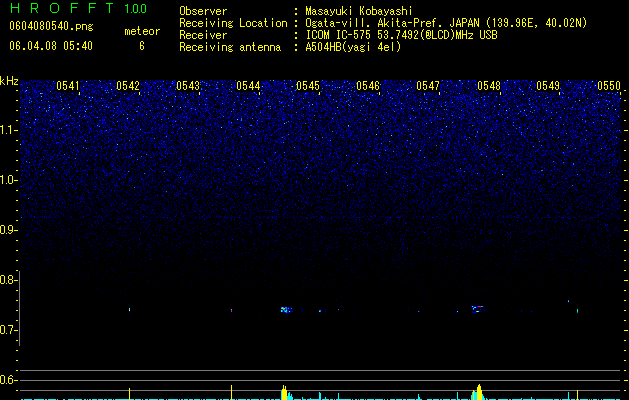The width and height of the screenshot is (629, 400).
Task: Click the meteor echo near 0545
Action: pyautogui.click(x=286, y=310)
